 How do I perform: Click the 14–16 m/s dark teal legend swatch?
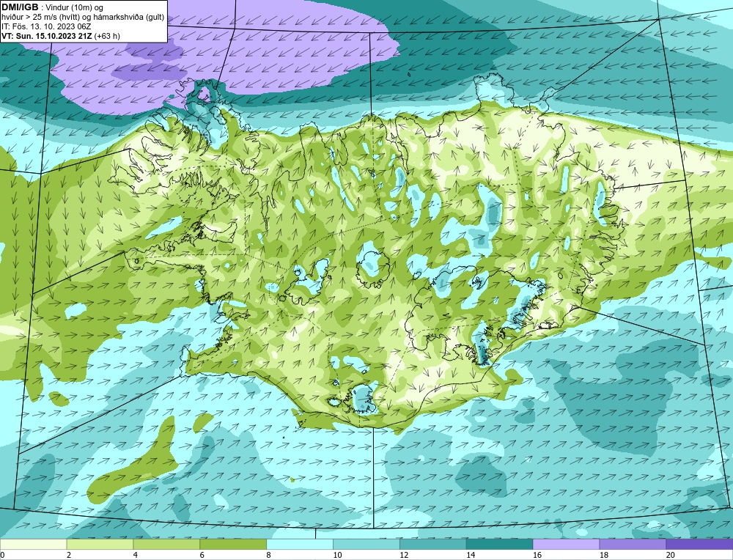[x=500, y=544]
